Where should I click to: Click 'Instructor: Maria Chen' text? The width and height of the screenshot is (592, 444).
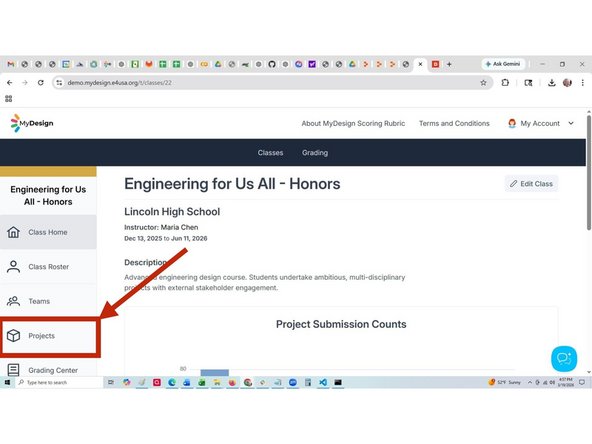[x=161, y=227]
